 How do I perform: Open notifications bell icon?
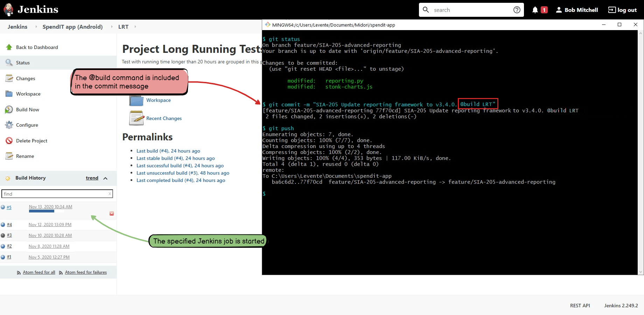(x=535, y=10)
